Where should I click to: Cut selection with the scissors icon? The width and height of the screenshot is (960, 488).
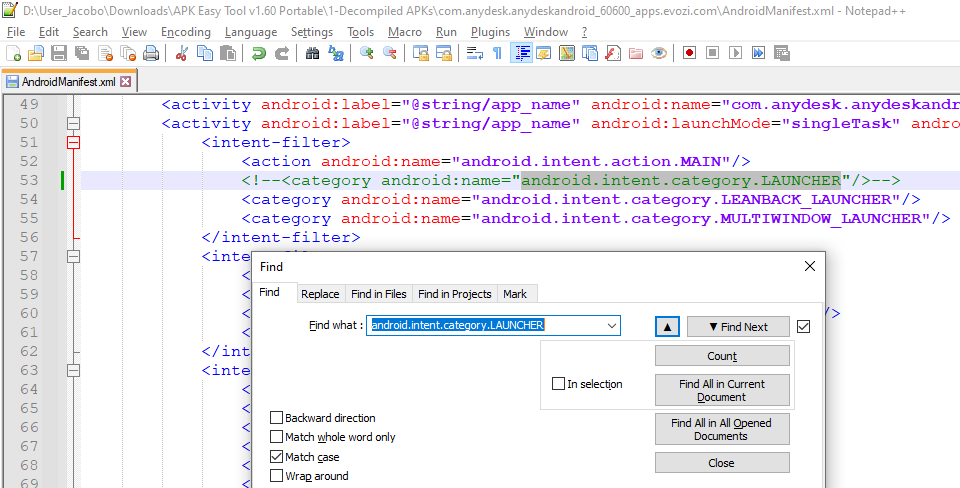[181, 53]
